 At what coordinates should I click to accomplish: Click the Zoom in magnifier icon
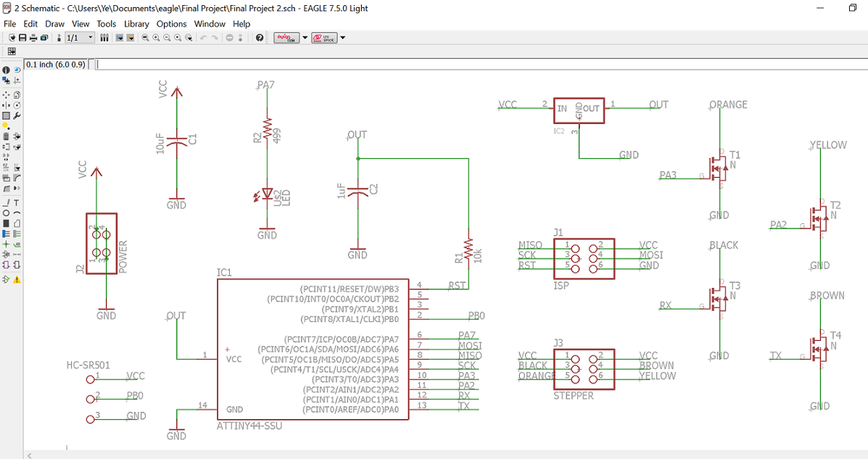tap(157, 38)
